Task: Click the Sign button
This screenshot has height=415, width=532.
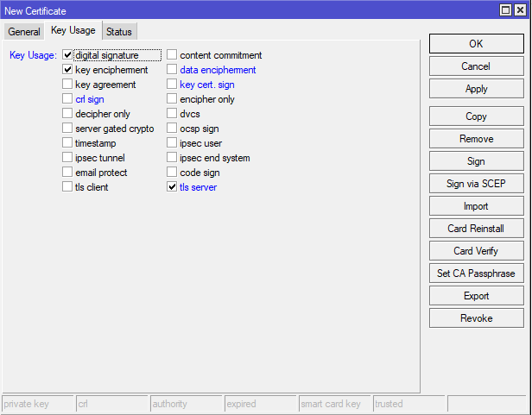Action: [x=477, y=161]
